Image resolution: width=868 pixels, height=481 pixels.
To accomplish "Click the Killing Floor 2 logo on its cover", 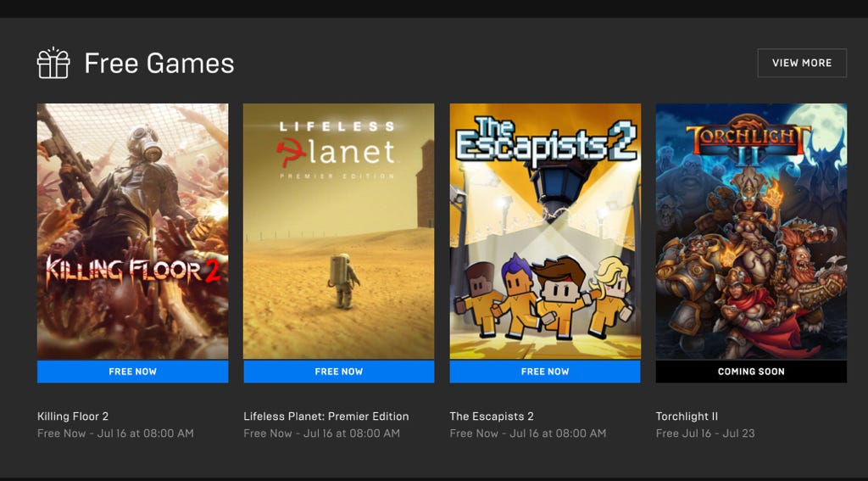I will 133,269.
